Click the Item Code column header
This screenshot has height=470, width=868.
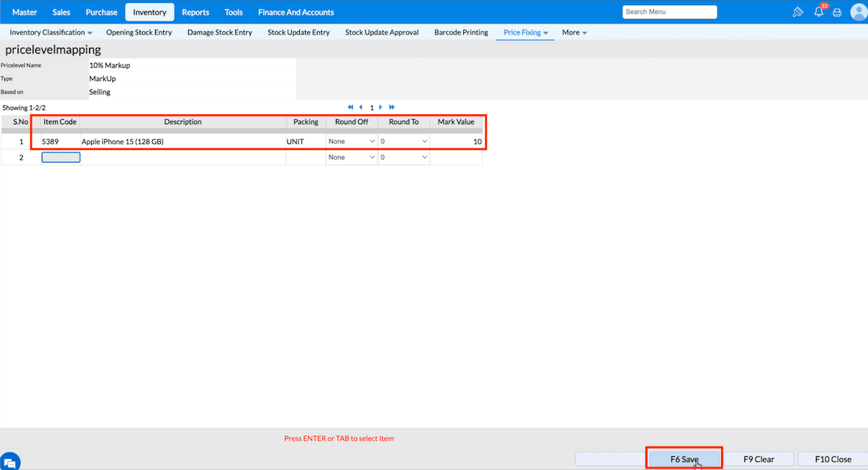click(x=60, y=122)
